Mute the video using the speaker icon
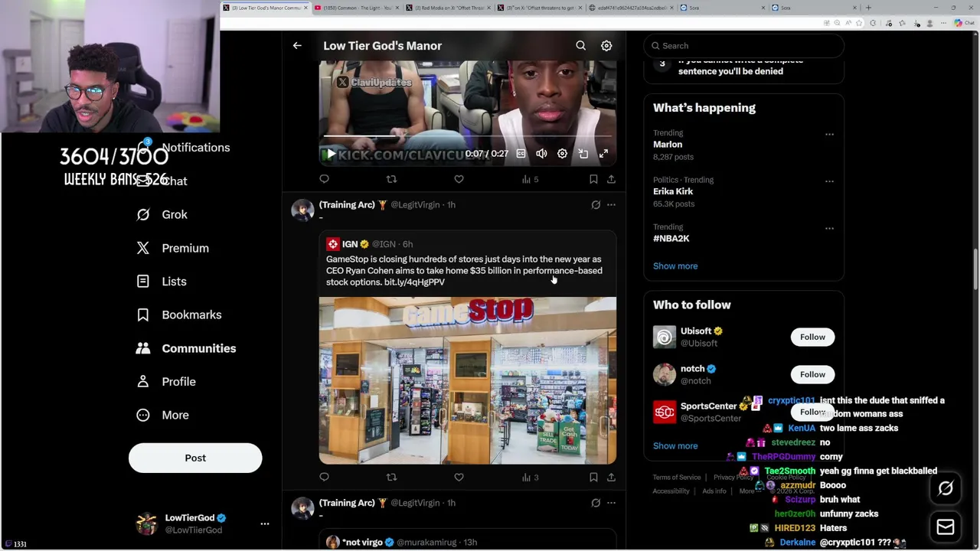980x551 pixels. [541, 154]
